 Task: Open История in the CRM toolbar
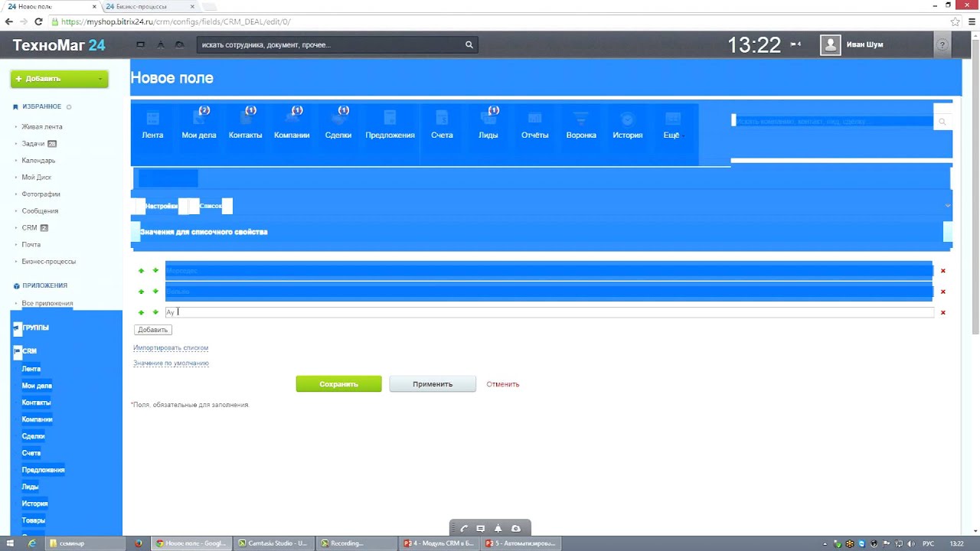[x=627, y=123]
